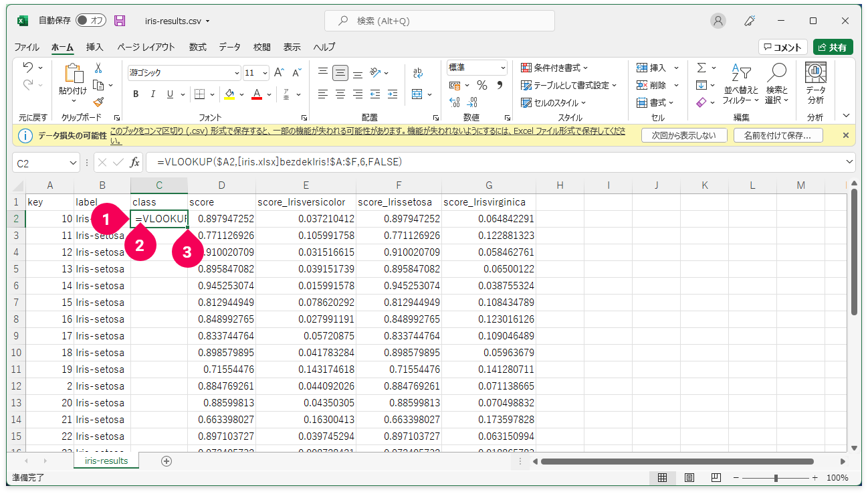Image resolution: width=868 pixels, height=494 pixels.
Task: Open the Find and Select magnifier
Action: [777, 84]
